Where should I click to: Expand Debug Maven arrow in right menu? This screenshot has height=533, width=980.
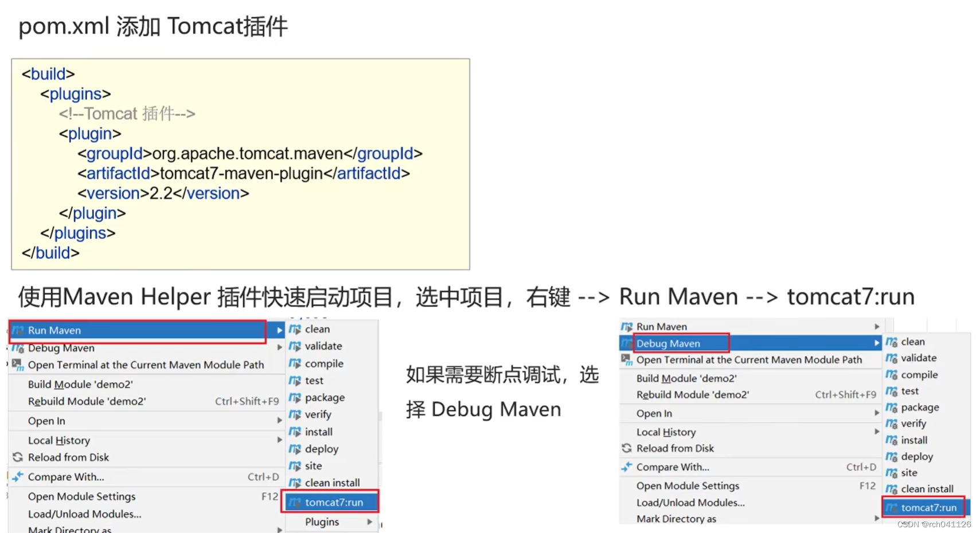[877, 343]
